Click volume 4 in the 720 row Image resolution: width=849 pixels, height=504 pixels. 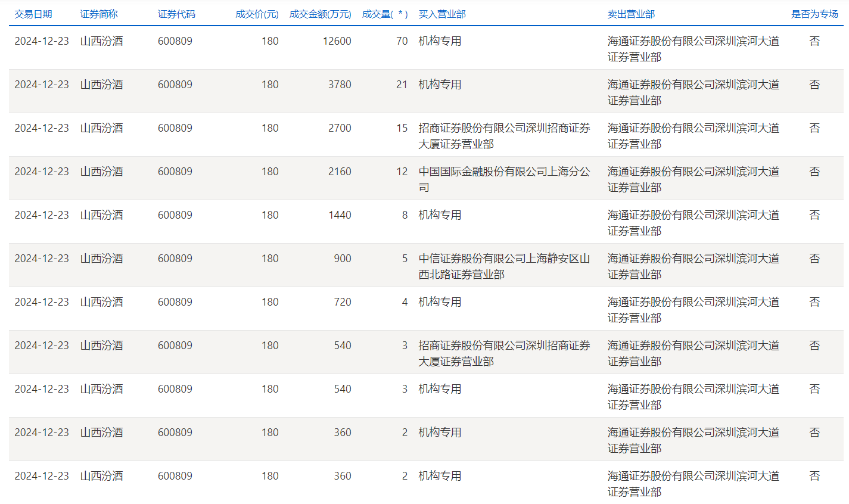(x=405, y=302)
